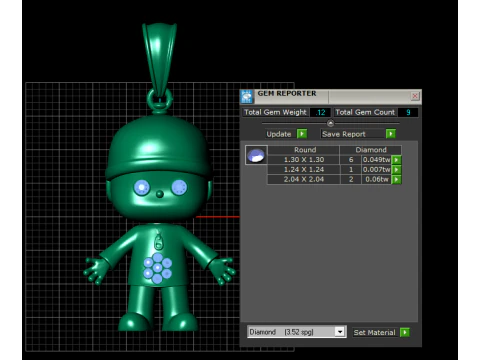
Task: Click the Save Report label
Action: point(344,134)
